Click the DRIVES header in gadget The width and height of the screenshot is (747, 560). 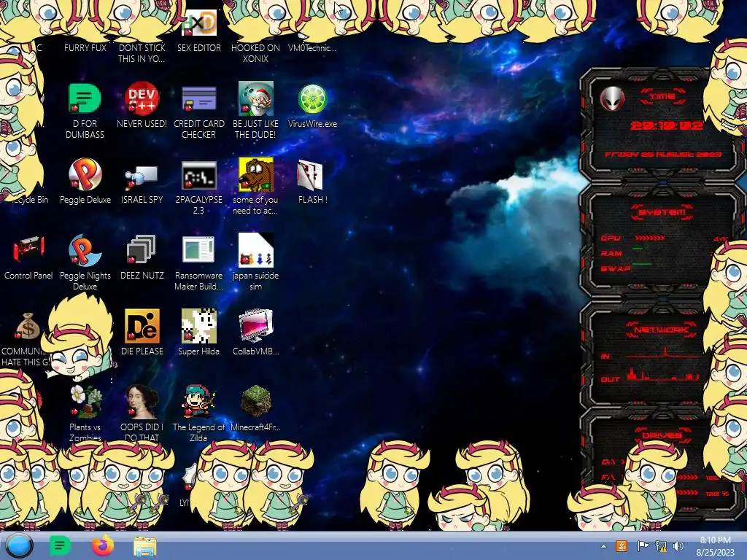[x=662, y=435]
